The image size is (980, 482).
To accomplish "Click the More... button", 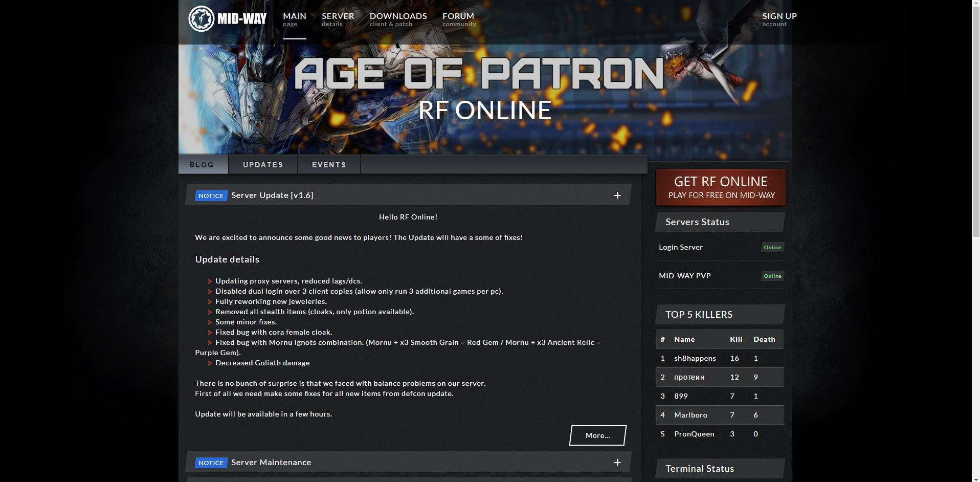I will pyautogui.click(x=598, y=435).
